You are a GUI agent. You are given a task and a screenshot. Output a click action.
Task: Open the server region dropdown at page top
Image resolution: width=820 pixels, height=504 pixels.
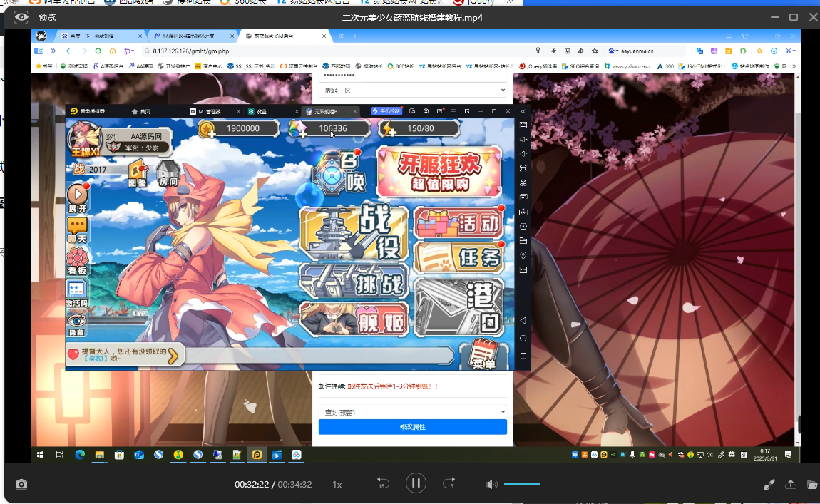(413, 91)
